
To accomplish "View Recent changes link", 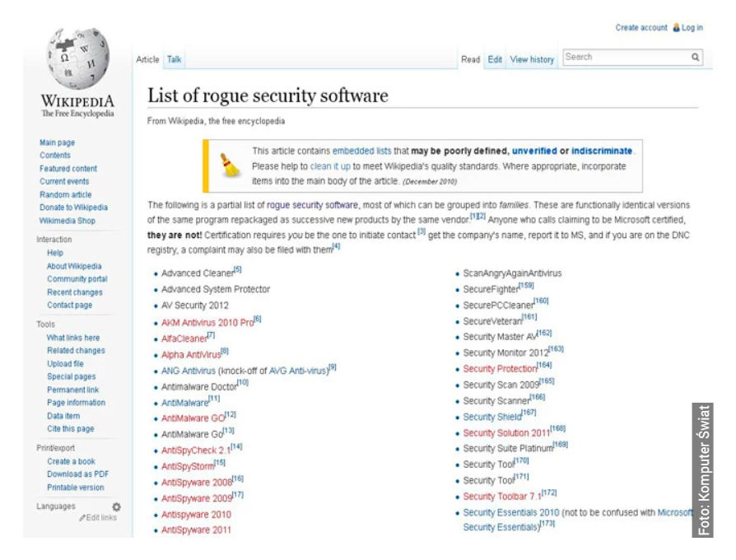I will pyautogui.click(x=75, y=292).
